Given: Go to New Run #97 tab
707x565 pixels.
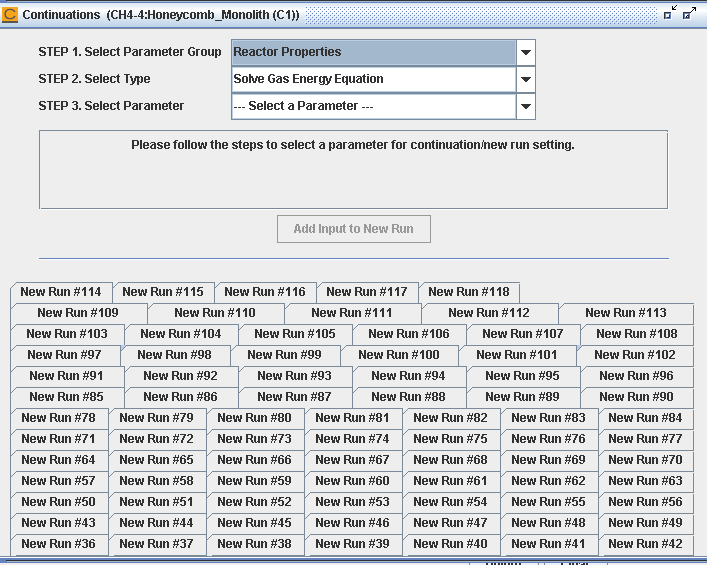Looking at the screenshot, I should 64,355.
